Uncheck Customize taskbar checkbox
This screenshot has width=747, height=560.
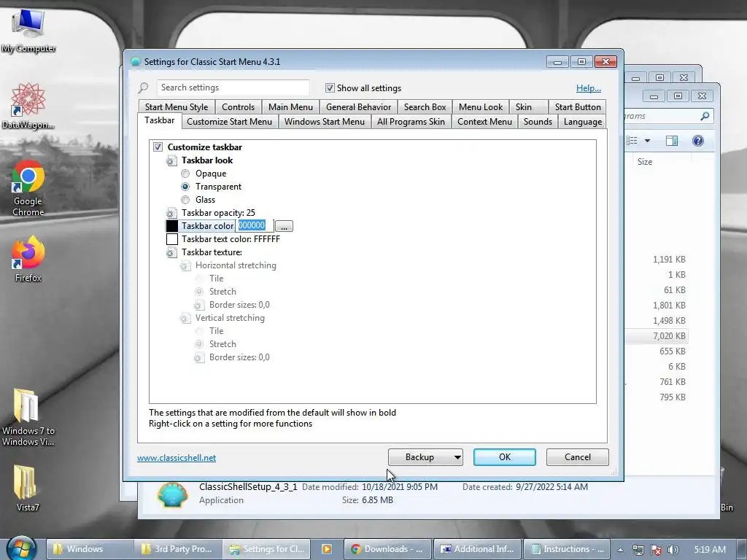tap(158, 147)
